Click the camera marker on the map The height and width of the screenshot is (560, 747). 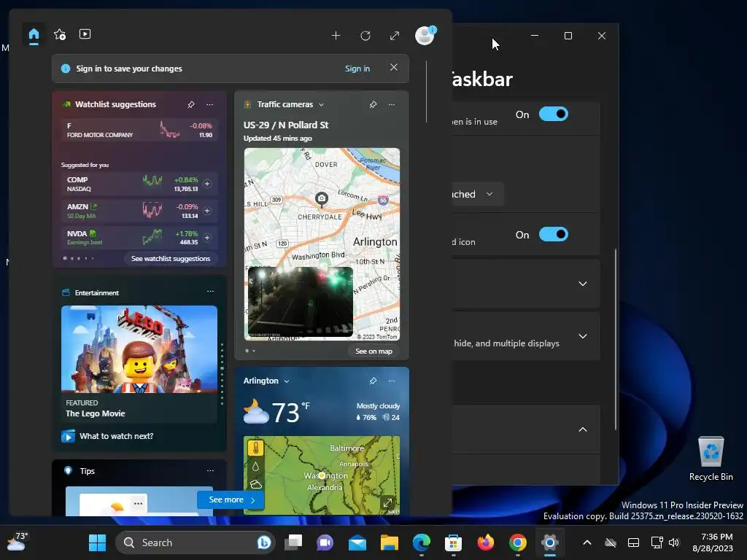[x=322, y=198]
